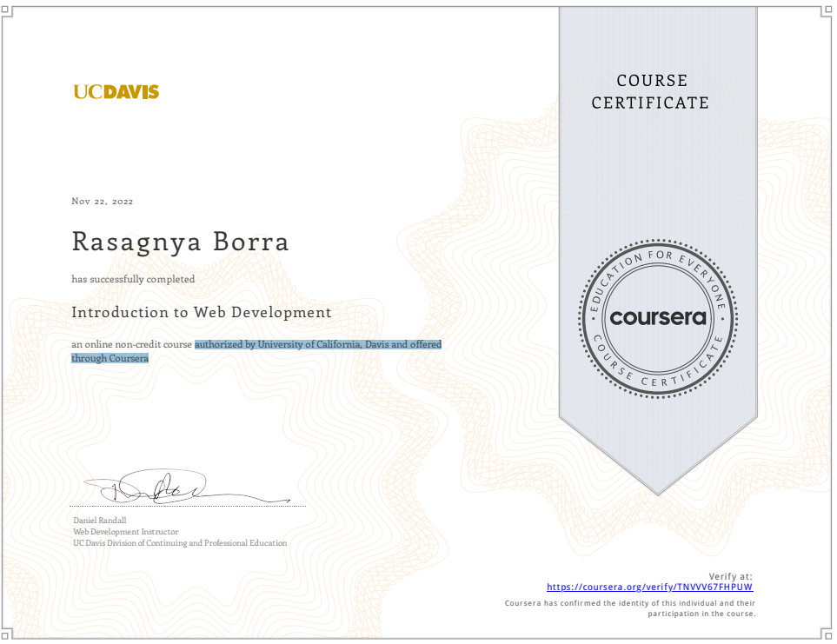Image resolution: width=837 pixels, height=644 pixels.
Task: Click the Coursera seal emblem
Action: [658, 318]
